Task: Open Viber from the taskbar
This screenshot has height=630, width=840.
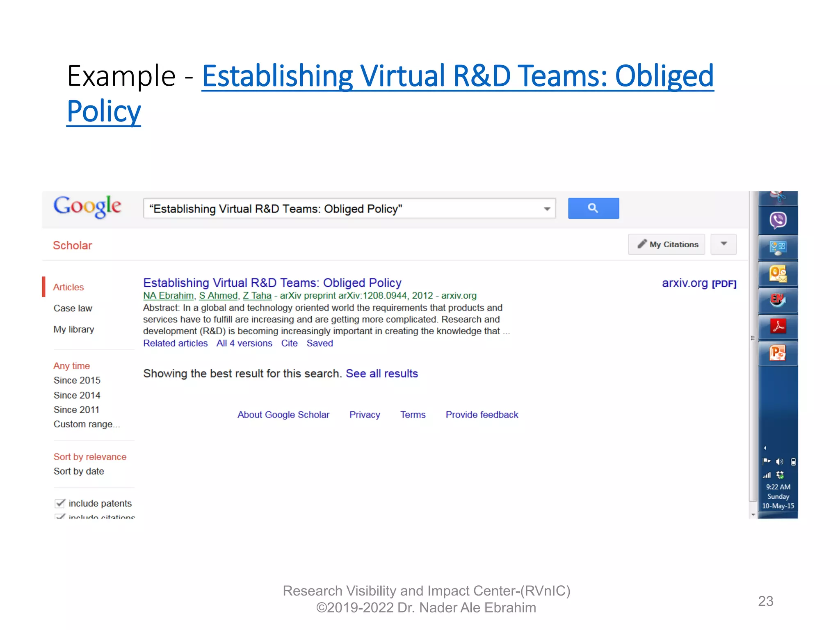Action: 778,220
